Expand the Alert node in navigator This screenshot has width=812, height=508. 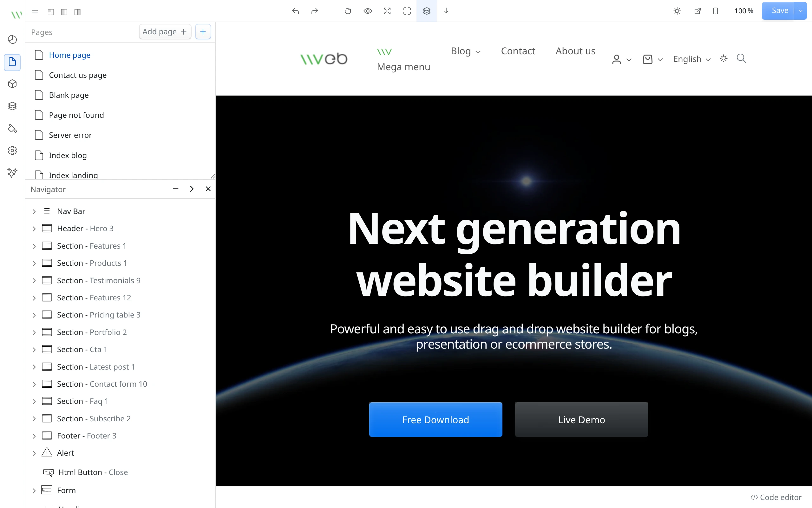[34, 453]
